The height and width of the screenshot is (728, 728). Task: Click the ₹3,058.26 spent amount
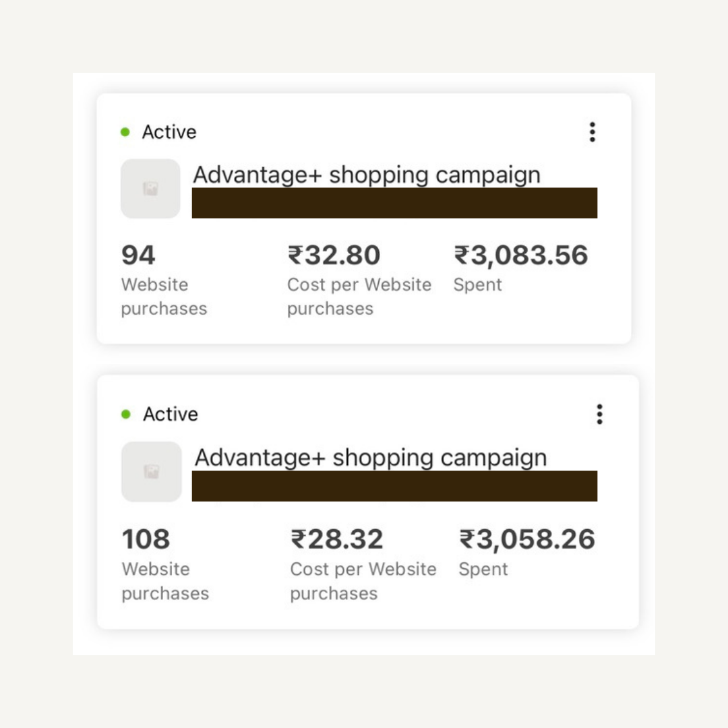click(x=527, y=539)
